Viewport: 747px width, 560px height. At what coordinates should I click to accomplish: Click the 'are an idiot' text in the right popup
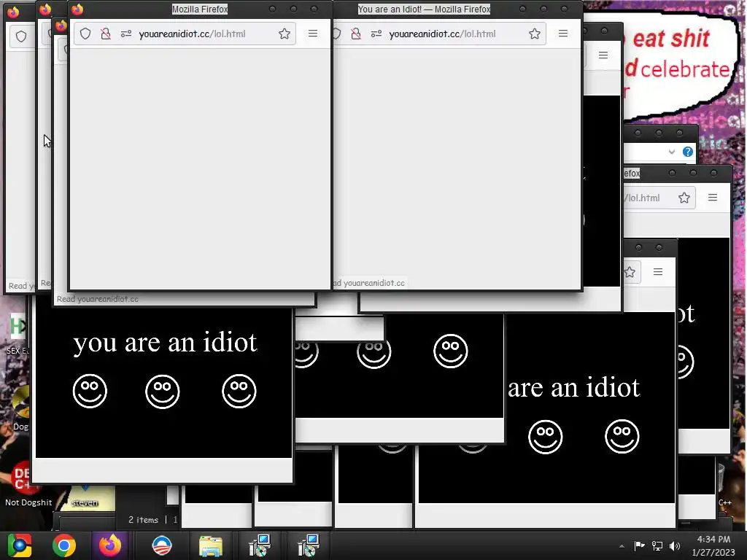573,388
